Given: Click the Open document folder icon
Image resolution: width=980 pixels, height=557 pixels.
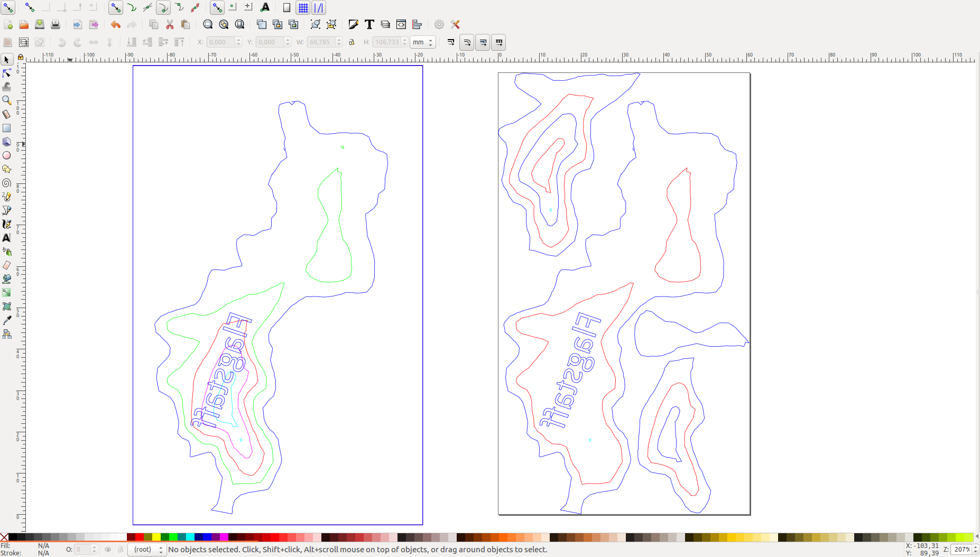Looking at the screenshot, I should point(24,24).
